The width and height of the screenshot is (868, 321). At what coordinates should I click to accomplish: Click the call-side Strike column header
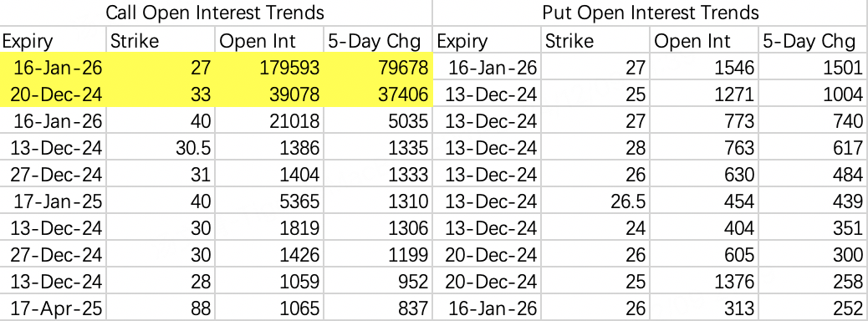(x=160, y=41)
